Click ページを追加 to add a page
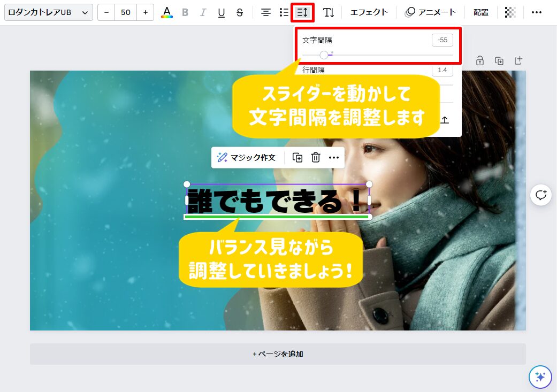 click(278, 354)
